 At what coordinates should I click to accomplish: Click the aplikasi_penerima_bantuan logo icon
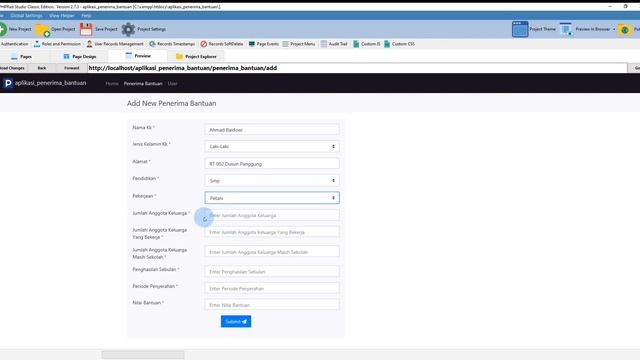(8, 83)
